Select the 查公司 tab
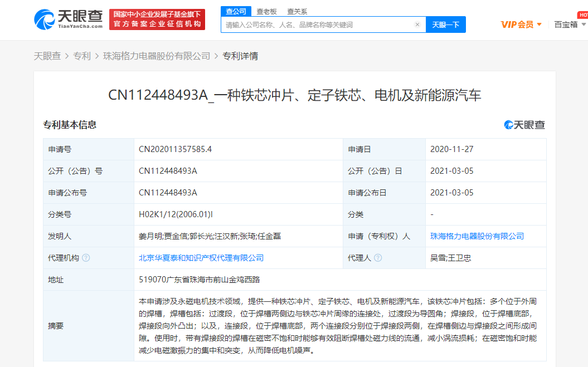 235,11
